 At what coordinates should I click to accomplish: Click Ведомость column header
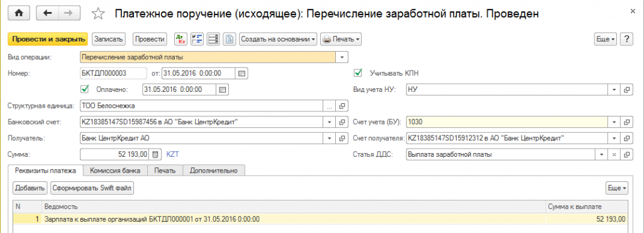coord(293,207)
